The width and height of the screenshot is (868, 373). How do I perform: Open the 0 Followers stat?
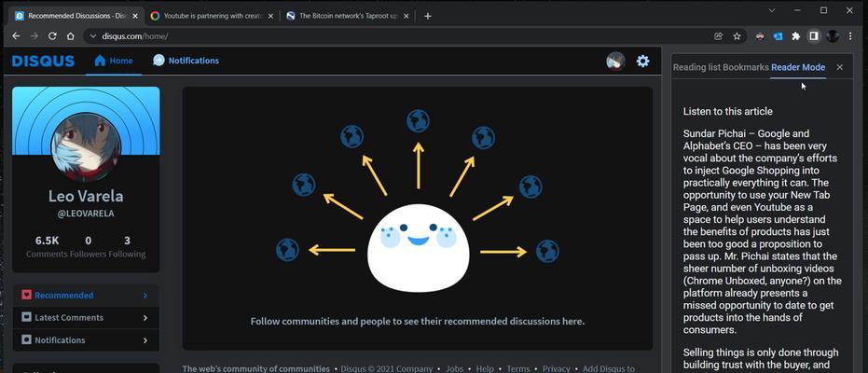tap(88, 247)
